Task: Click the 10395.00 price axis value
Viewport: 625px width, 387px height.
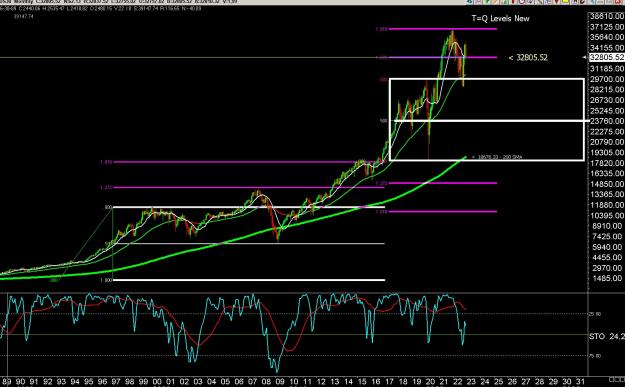Action: (x=607, y=216)
